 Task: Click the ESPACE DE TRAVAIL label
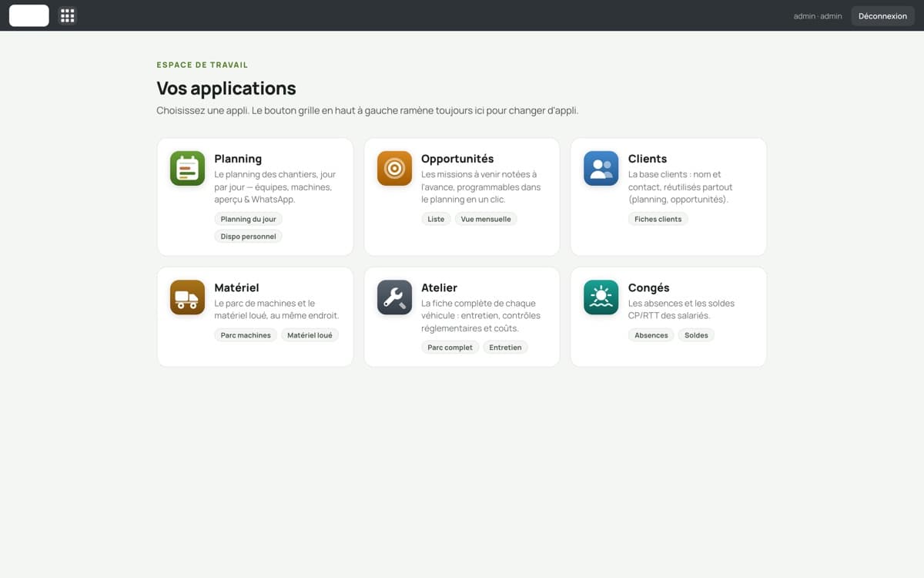(203, 65)
